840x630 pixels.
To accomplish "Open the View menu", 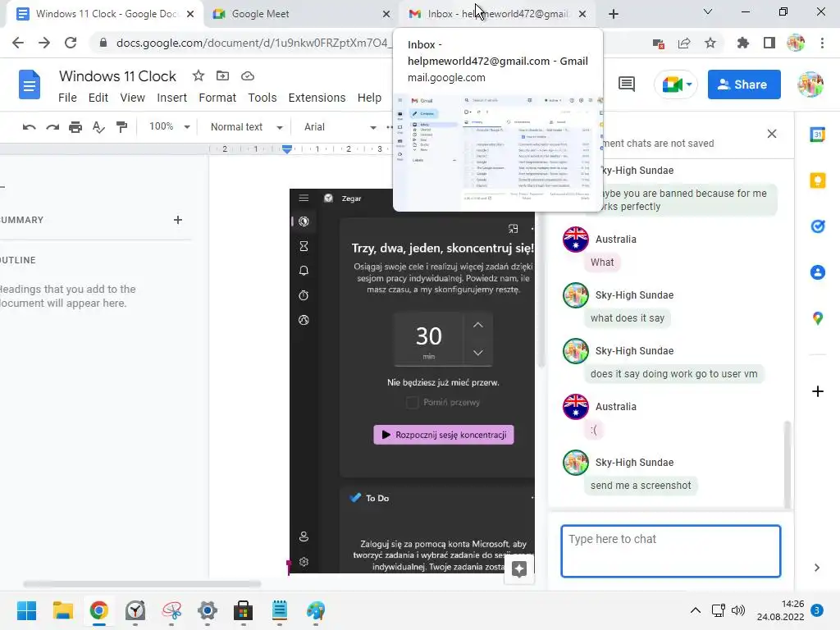I will click(x=132, y=98).
